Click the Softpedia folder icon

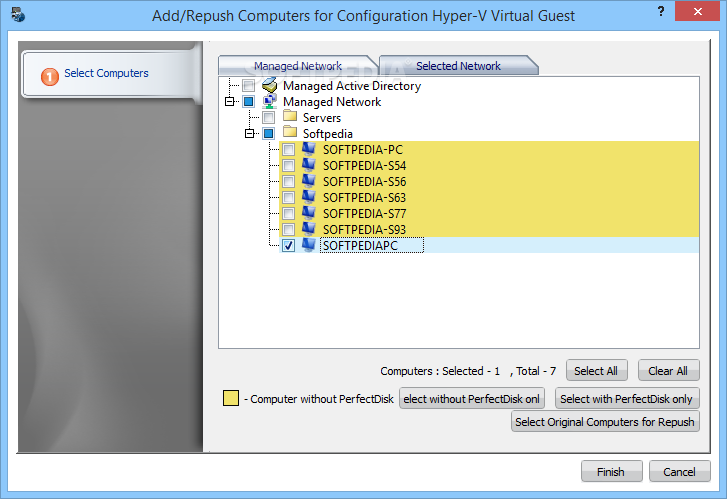click(x=290, y=132)
